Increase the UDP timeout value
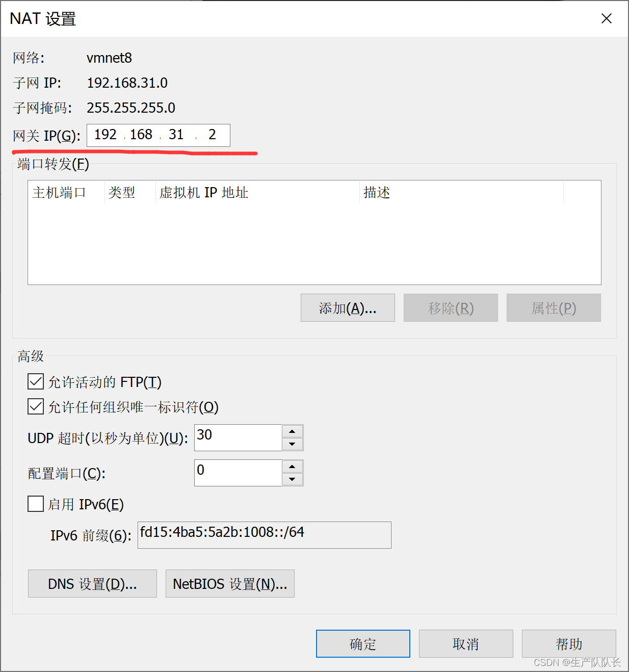This screenshot has height=672, width=629. click(x=292, y=431)
